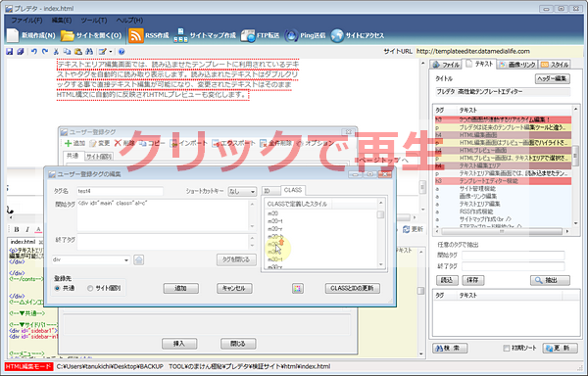This screenshot has width=588, height=376.
Task: Click the bold B formatting icon
Action: [x=17, y=229]
